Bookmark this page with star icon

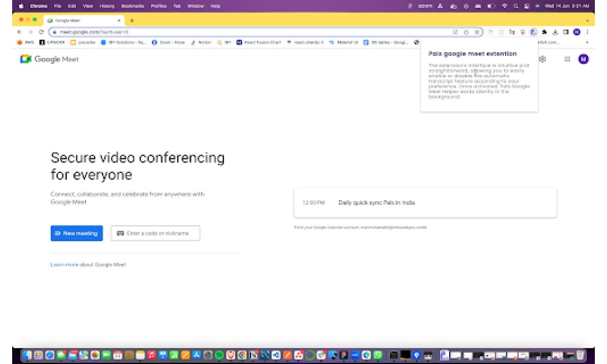point(477,32)
